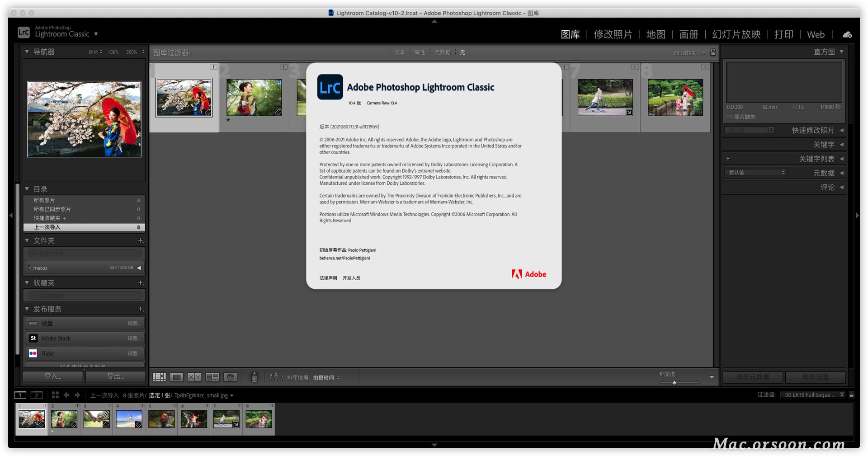Open Compare view (XY) in toolbar
The height and width of the screenshot is (456, 868).
[194, 377]
